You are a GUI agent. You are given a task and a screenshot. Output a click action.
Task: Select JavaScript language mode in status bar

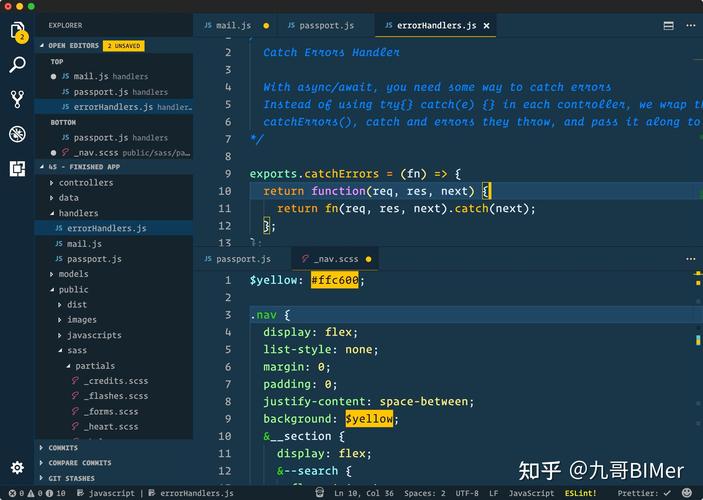coord(531,493)
